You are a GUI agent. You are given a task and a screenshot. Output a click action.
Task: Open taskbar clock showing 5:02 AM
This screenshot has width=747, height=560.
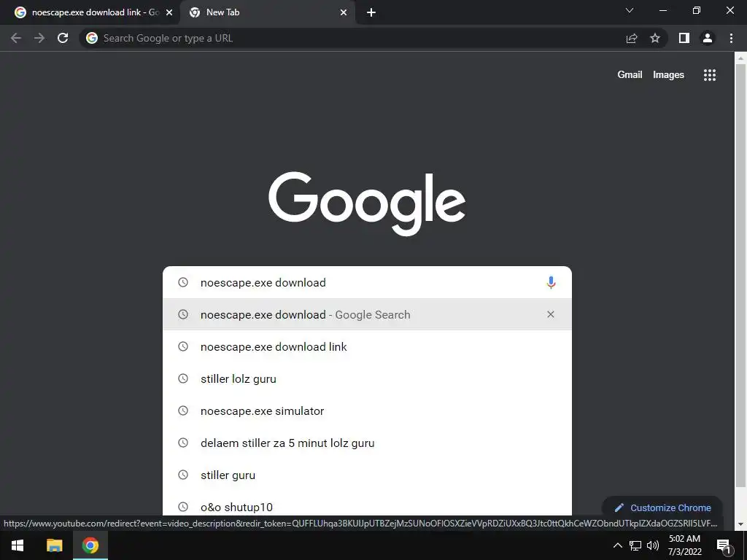pyautogui.click(x=684, y=545)
